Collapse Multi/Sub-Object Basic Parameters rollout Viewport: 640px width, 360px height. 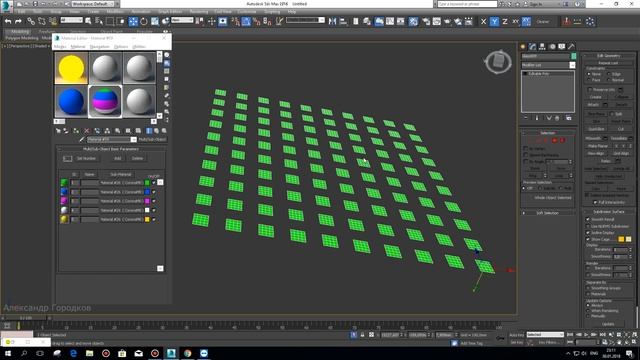(111, 149)
